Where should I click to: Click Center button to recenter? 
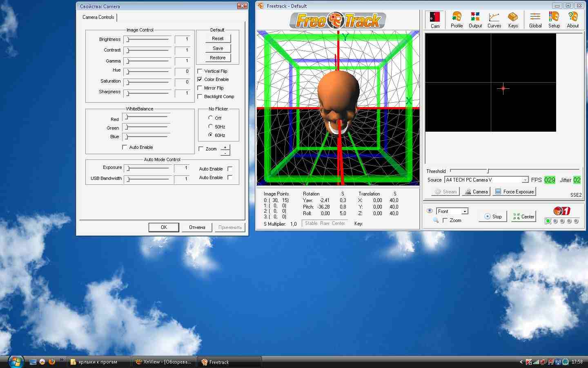(x=523, y=217)
